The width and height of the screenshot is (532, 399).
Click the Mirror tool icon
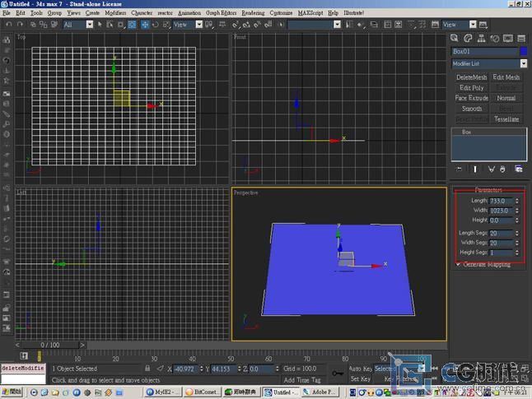tap(349, 25)
